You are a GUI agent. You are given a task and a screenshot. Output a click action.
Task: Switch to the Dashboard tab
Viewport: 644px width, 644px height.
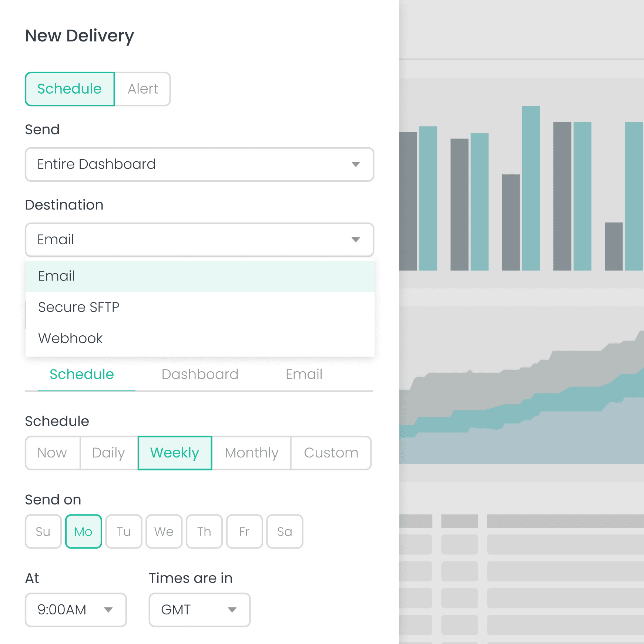(200, 374)
